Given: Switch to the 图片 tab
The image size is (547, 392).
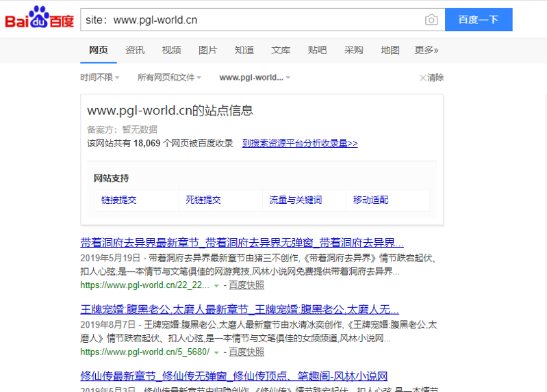Looking at the screenshot, I should point(208,50).
